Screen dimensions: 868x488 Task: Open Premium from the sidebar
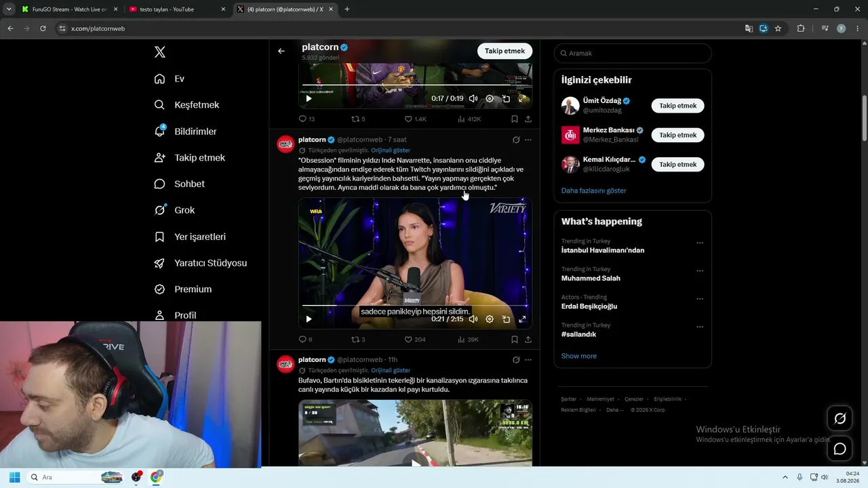(182, 289)
